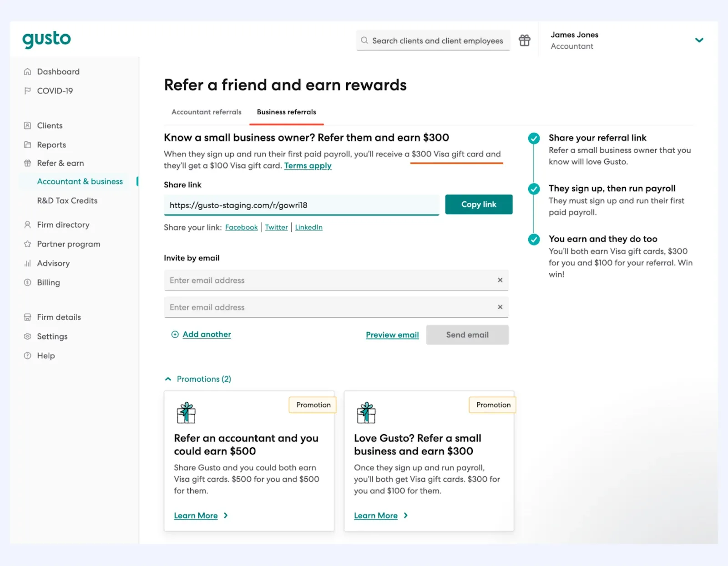The image size is (728, 566).
Task: Open Firm directory via person icon
Action: [x=28, y=225]
